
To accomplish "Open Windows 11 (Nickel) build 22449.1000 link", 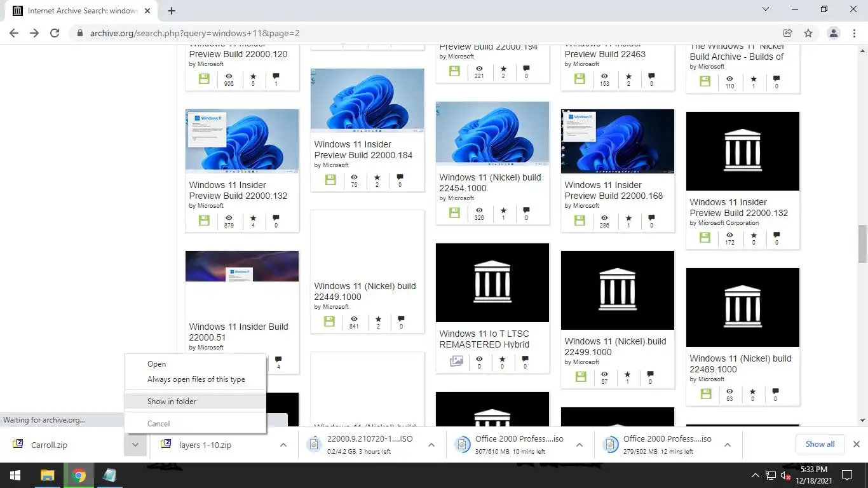I will point(365,291).
